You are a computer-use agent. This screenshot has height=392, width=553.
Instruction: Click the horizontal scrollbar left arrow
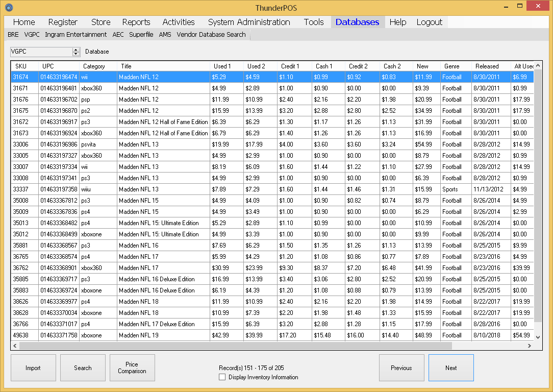[x=15, y=346]
